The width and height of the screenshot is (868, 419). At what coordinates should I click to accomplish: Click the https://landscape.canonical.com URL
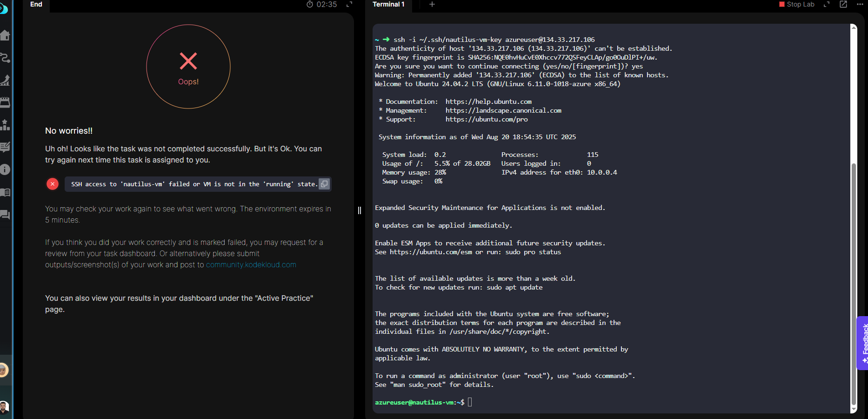point(503,110)
